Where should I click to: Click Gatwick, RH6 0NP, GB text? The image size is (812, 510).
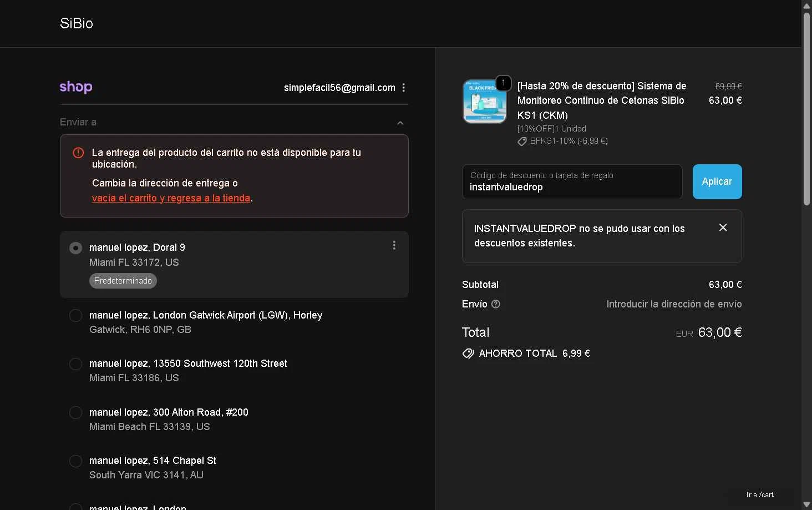coord(140,330)
